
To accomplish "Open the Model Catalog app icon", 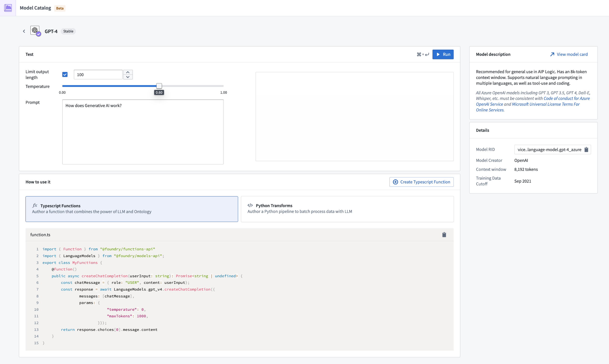I will (x=8, y=8).
